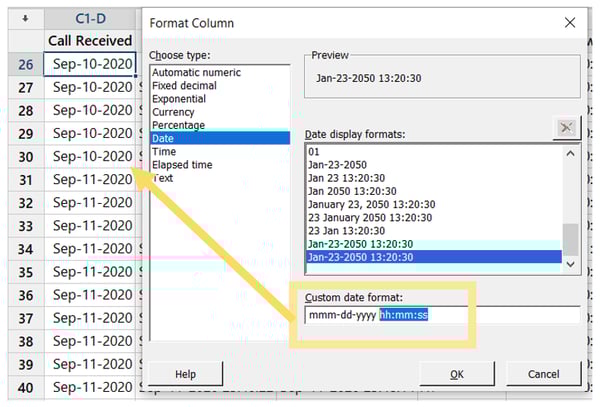Close the Format Column dialog
This screenshot has height=407, width=600.
point(569,21)
